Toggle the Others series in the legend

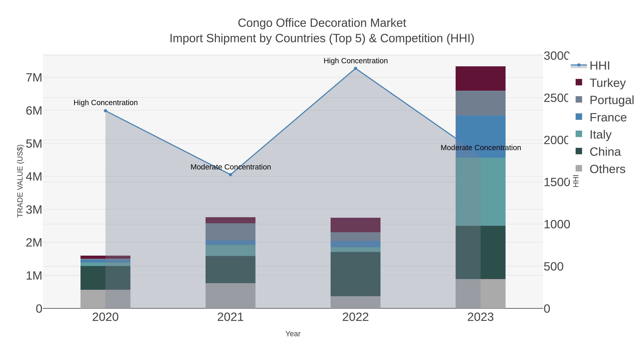click(x=601, y=169)
